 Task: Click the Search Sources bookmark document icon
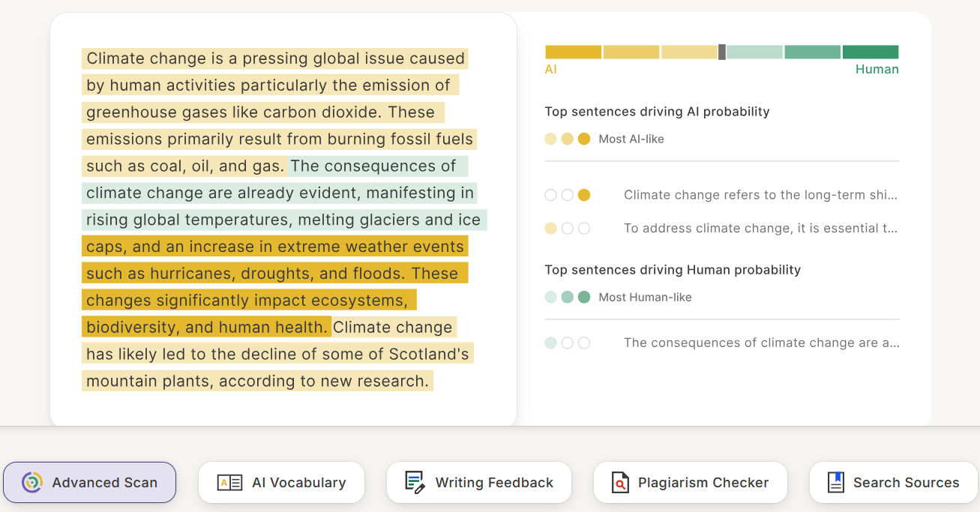tap(835, 482)
